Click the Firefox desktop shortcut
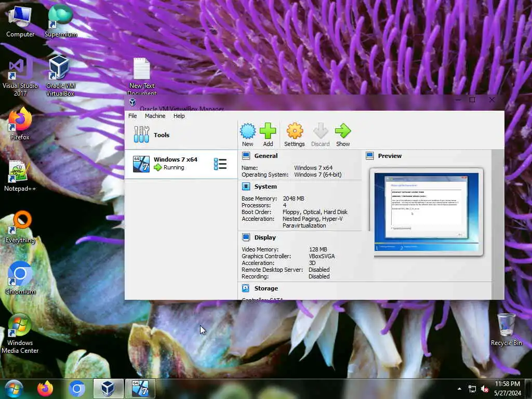Viewport: 532px width, 399px height. point(20,123)
